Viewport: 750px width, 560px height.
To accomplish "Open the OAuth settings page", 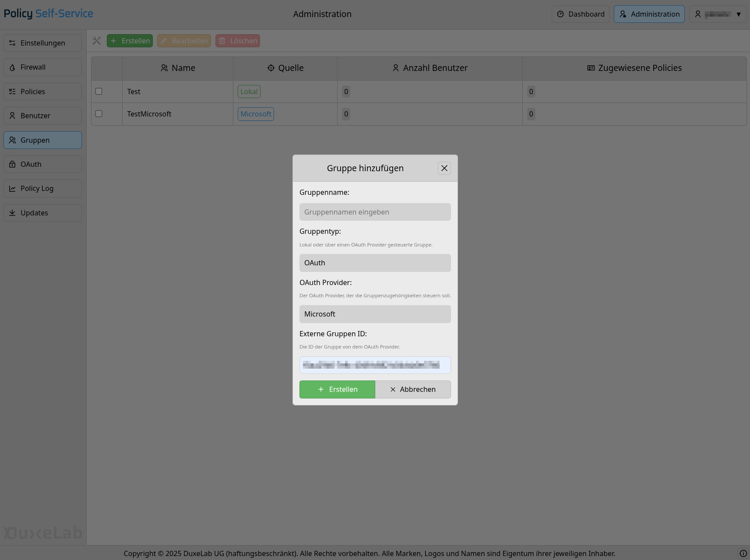I will point(42,165).
